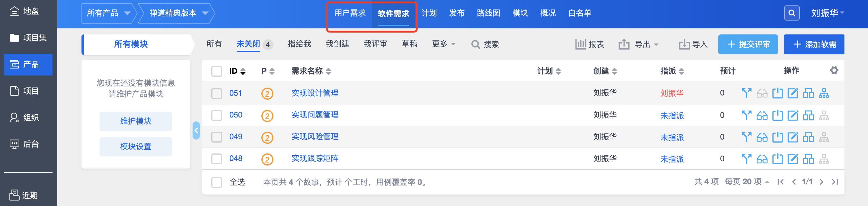
Task: Open story link 实现设计管理
Action: coord(315,93)
